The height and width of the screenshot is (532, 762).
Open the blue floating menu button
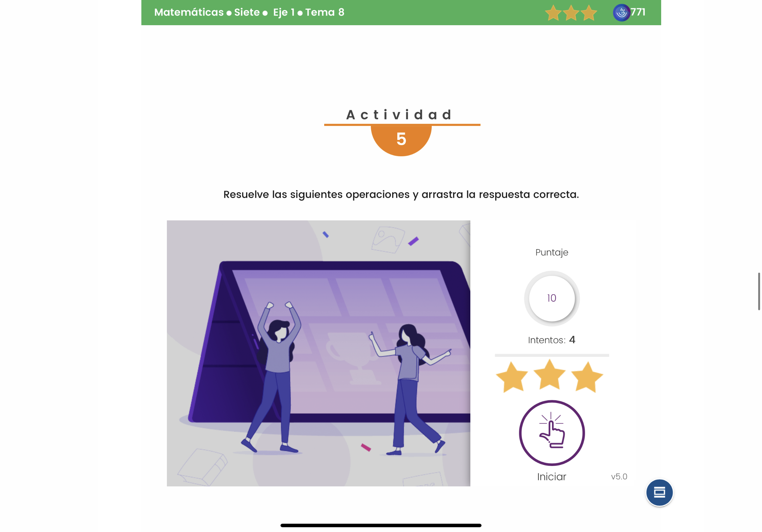(x=659, y=492)
